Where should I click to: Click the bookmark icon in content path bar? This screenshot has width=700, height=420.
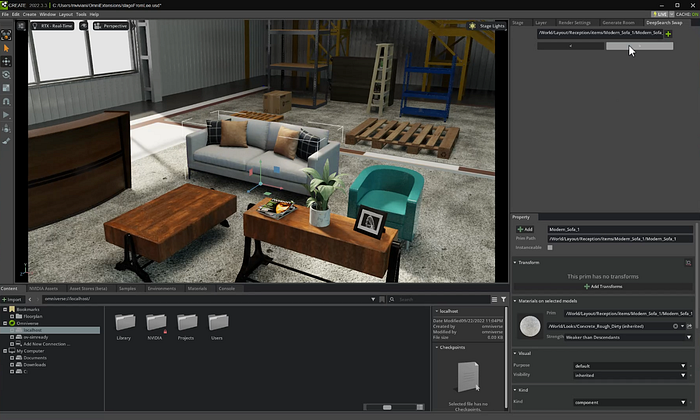pyautogui.click(x=382, y=299)
